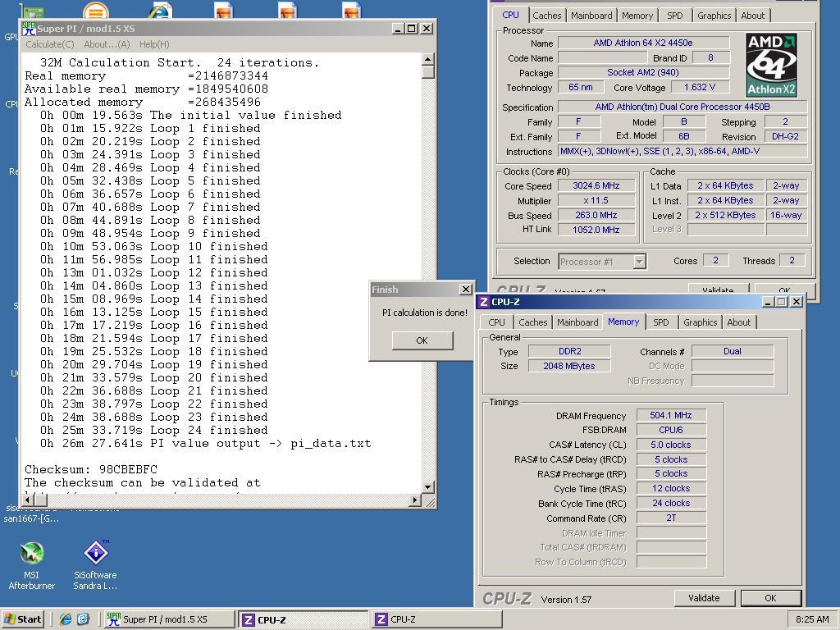
Task: Click Cycle Time (tRAS) value 12 clocks
Action: coord(671,489)
